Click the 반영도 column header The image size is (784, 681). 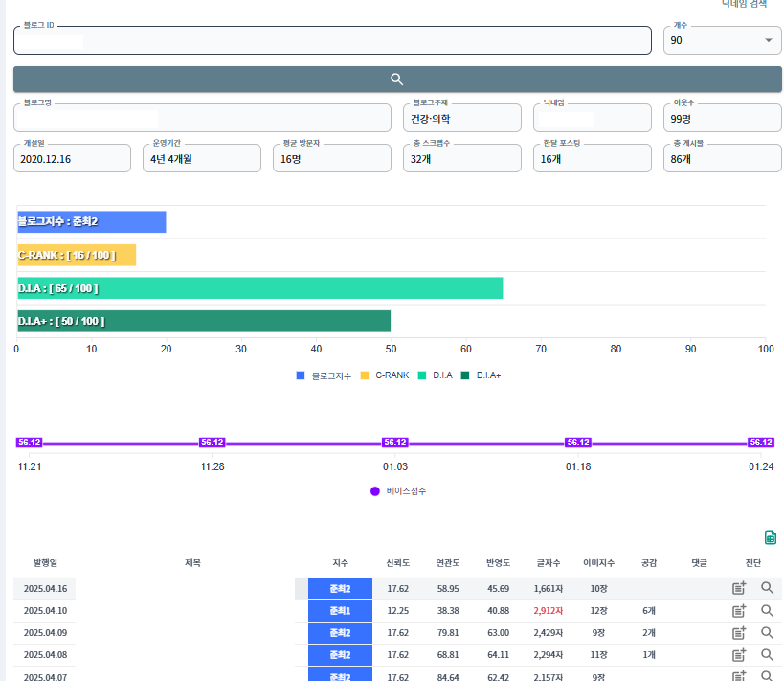[498, 563]
